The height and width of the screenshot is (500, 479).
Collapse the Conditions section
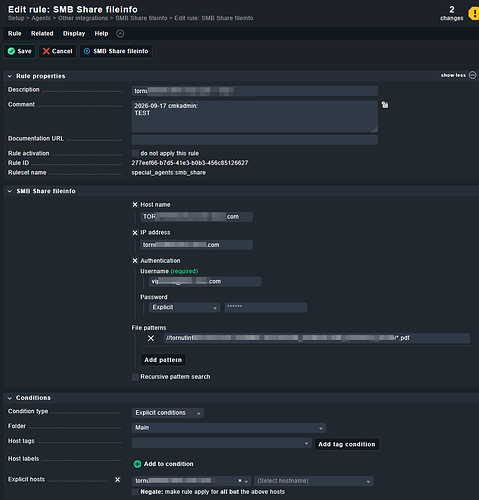point(10,398)
